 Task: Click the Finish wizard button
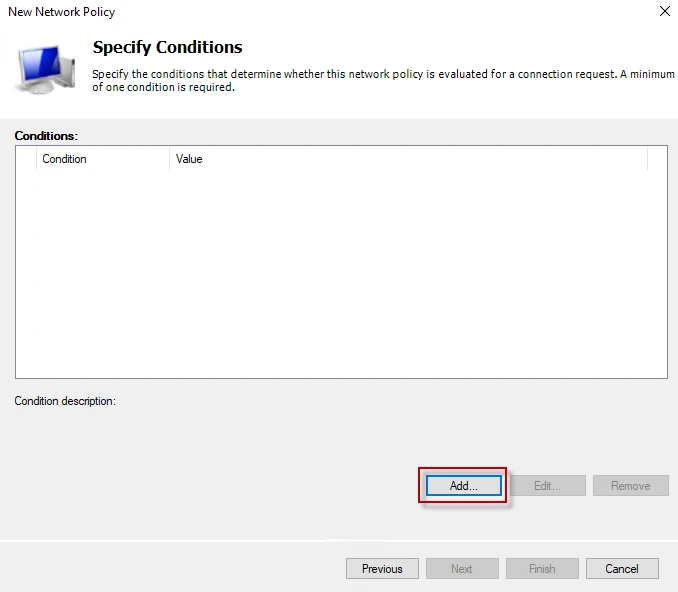(x=542, y=569)
